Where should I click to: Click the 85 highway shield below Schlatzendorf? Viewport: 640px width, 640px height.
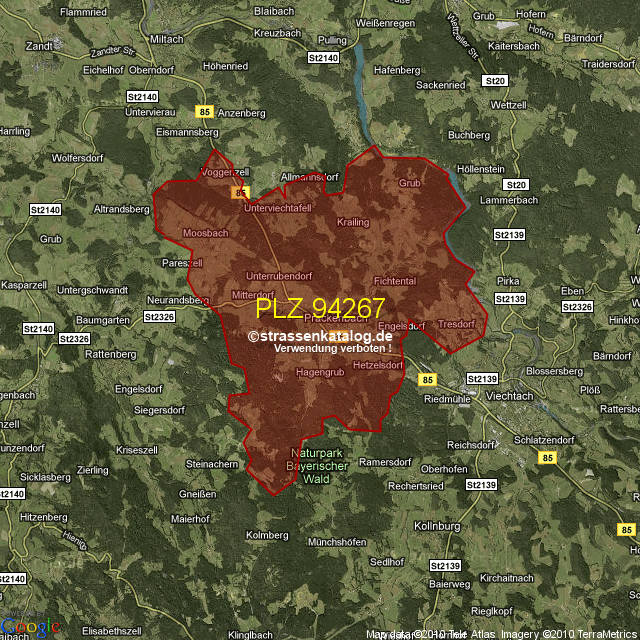(546, 457)
